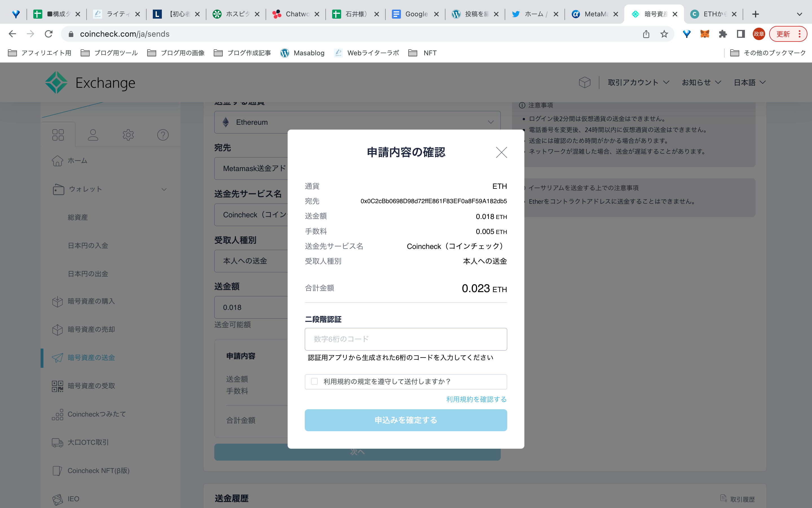812x508 pixels.
Task: Open アフィリエイト用 bookmark folder
Action: tap(39, 53)
